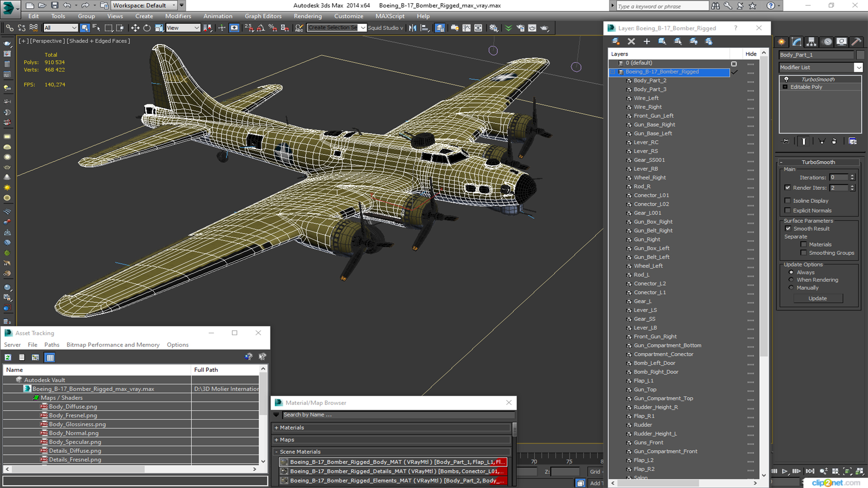Image resolution: width=868 pixels, height=488 pixels.
Task: Expand Editable Poly sub-objects
Action: 785,87
